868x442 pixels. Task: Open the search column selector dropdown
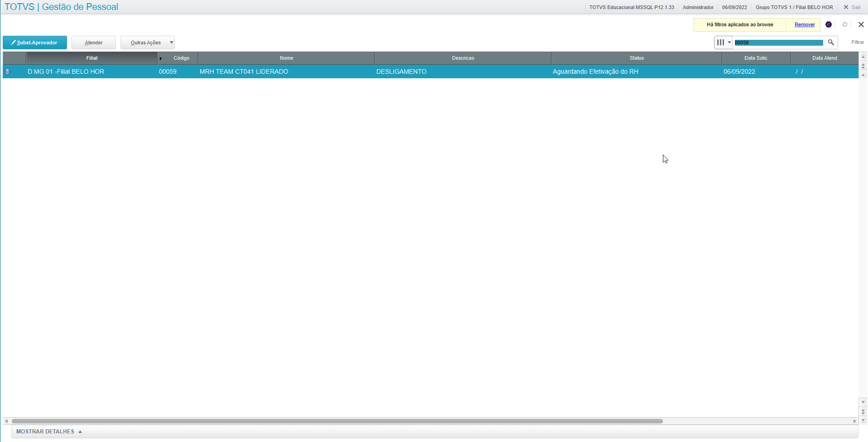click(x=724, y=42)
